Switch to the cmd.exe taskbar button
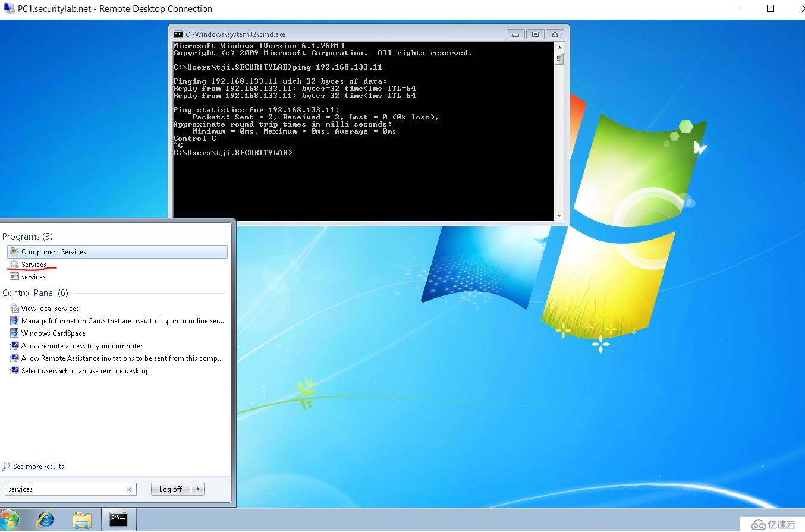The width and height of the screenshot is (805, 532). [x=118, y=520]
